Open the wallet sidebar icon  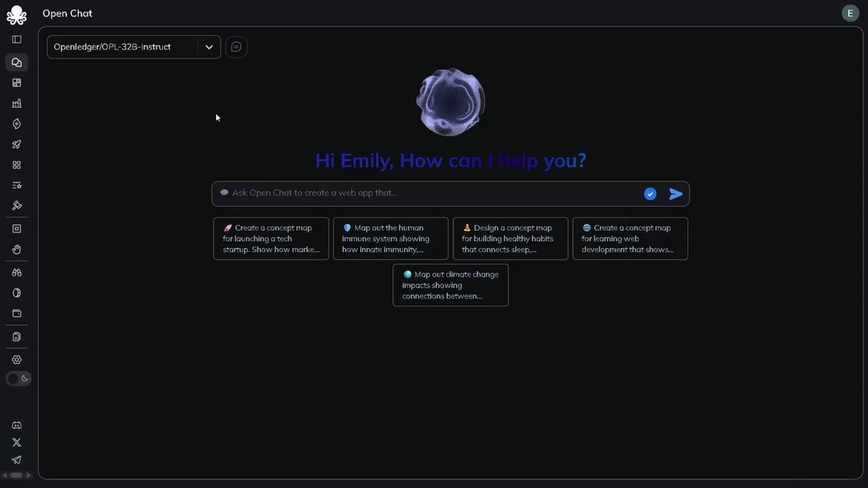point(17,314)
